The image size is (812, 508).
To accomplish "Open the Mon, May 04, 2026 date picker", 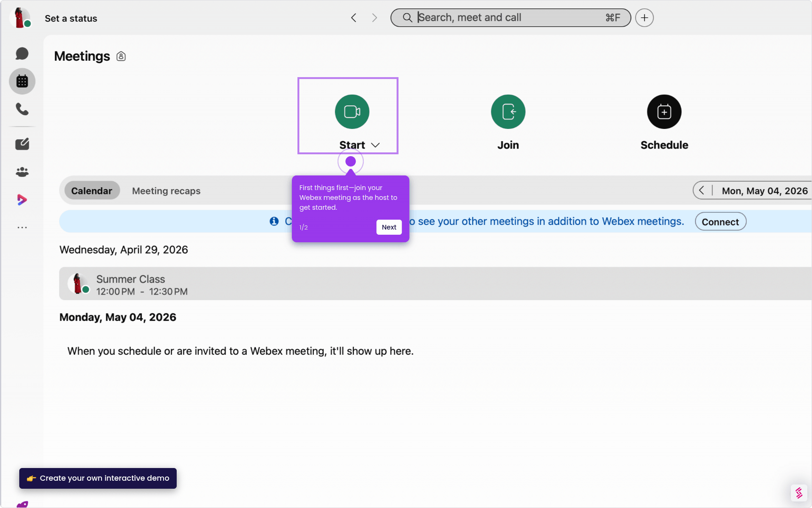I will (765, 191).
